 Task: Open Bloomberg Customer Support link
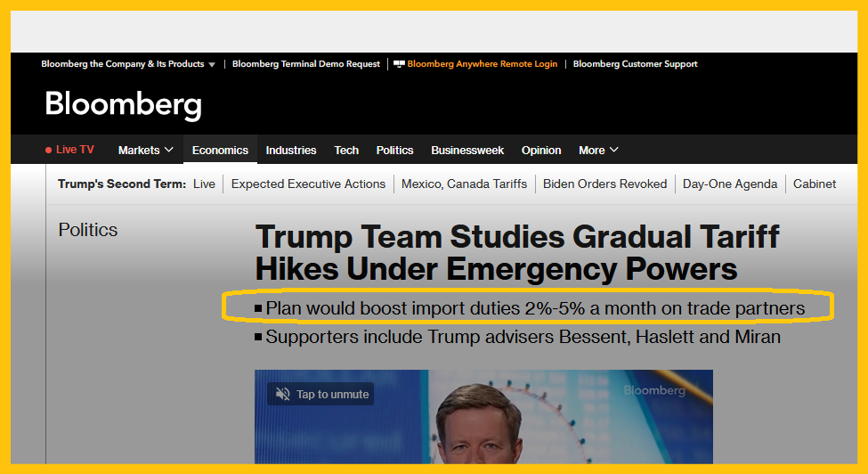click(x=635, y=64)
